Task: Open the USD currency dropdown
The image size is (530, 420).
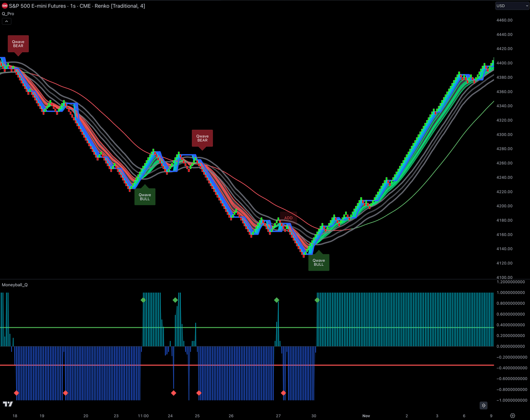Action: pos(511,6)
